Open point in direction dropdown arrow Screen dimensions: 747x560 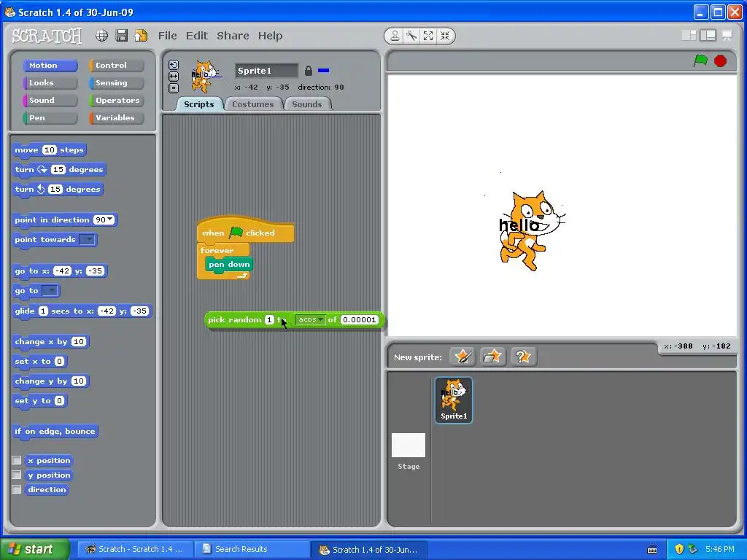pos(111,219)
